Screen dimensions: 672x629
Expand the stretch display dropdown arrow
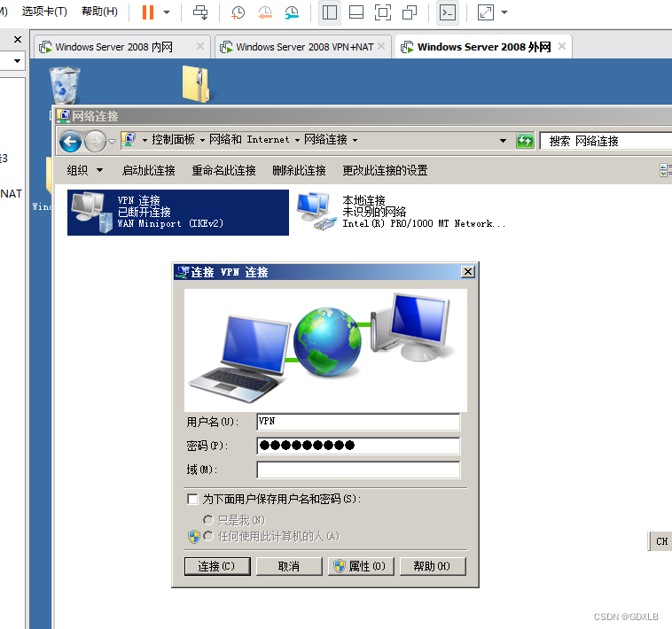pos(504,12)
